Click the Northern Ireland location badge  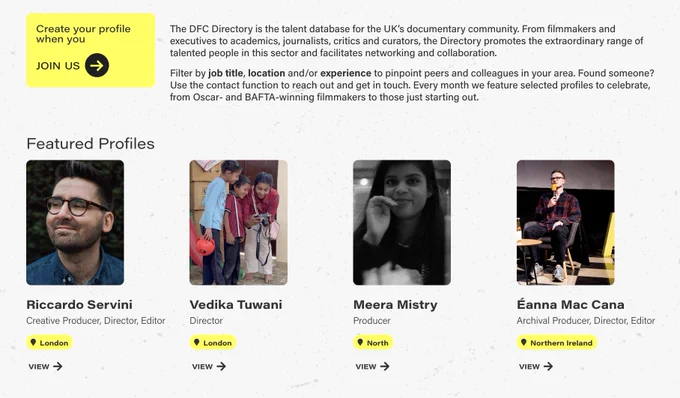point(557,343)
